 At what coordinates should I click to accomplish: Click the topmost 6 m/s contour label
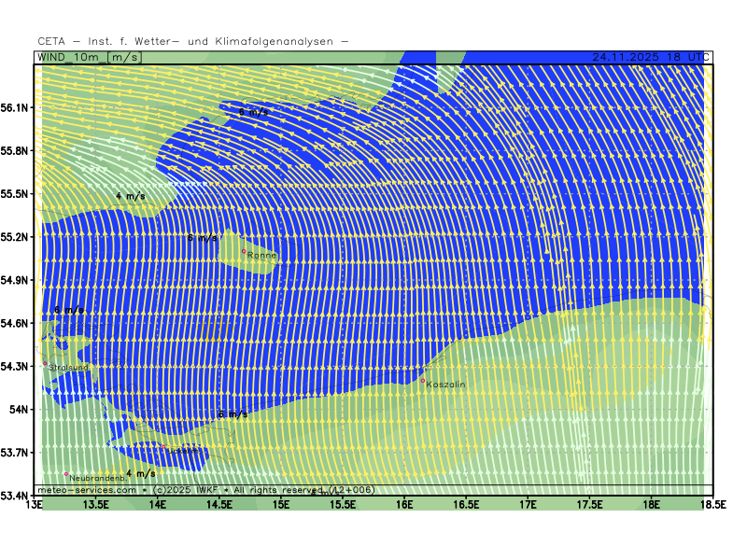[253, 112]
